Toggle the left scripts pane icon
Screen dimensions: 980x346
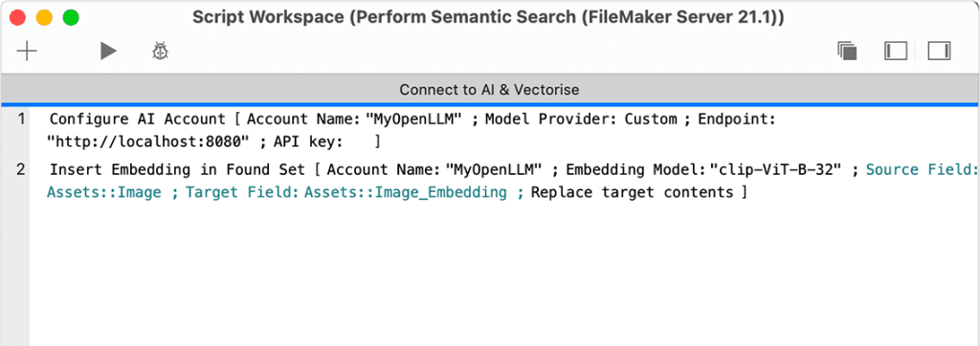(896, 52)
